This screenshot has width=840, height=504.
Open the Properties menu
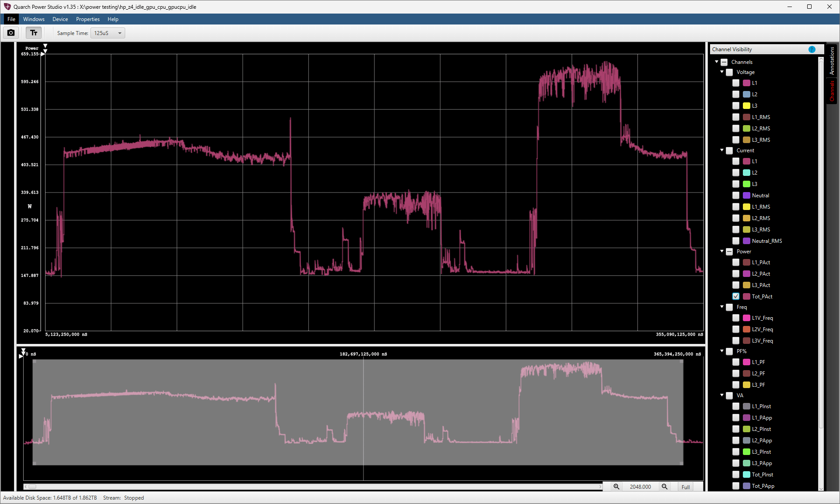pyautogui.click(x=87, y=19)
